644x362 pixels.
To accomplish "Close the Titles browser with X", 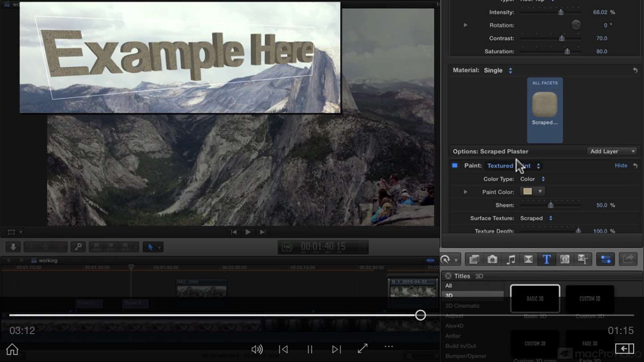I will 448,276.
